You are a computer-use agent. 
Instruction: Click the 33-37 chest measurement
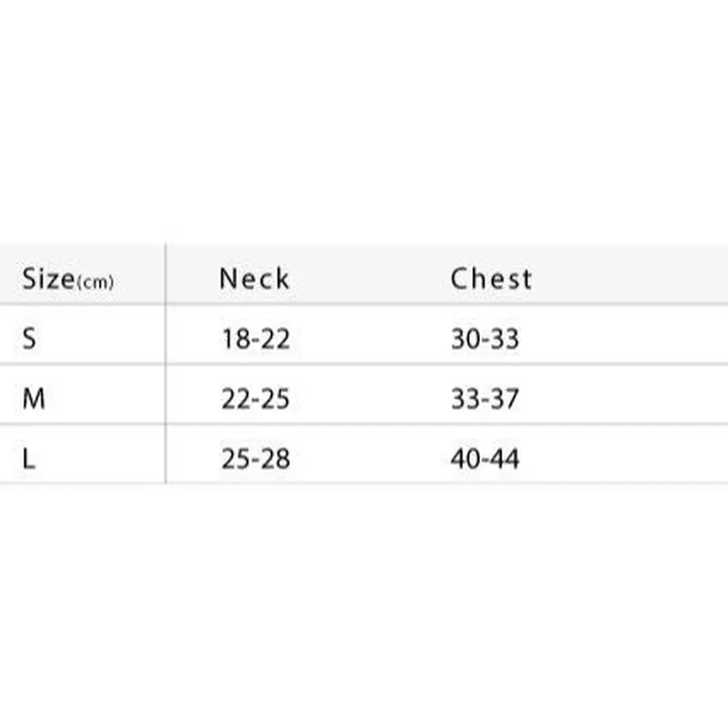click(x=485, y=398)
